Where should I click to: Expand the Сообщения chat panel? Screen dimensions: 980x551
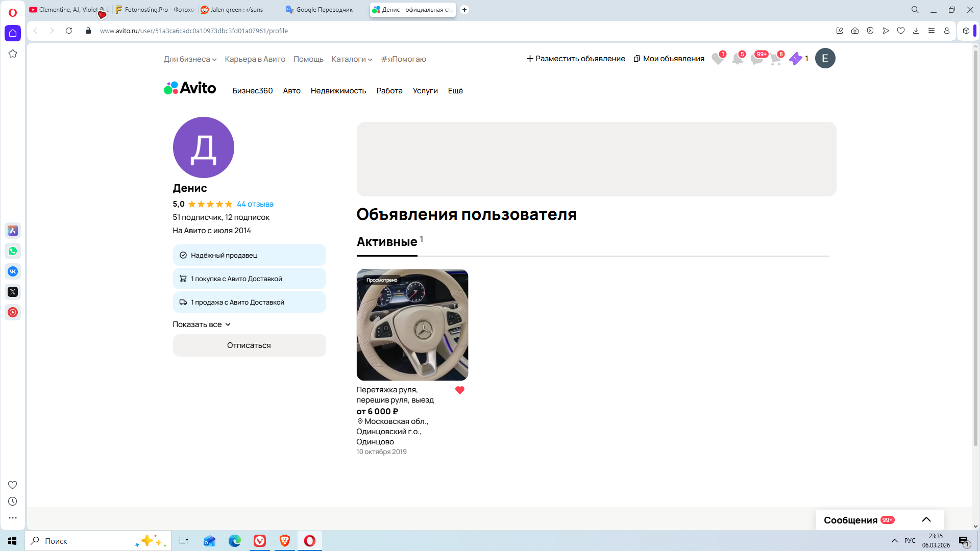pos(926,520)
